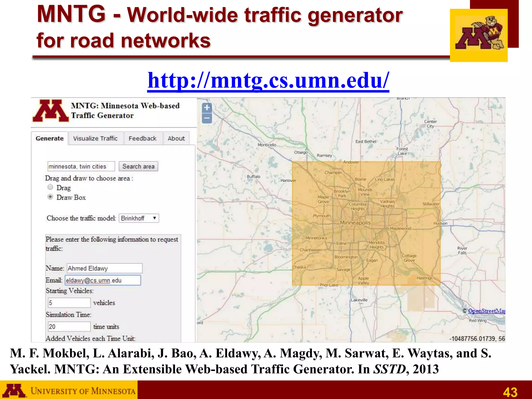This screenshot has width=532, height=399.
Task: Click the Name field containing Ahmed Eldawy
Action: click(x=105, y=268)
